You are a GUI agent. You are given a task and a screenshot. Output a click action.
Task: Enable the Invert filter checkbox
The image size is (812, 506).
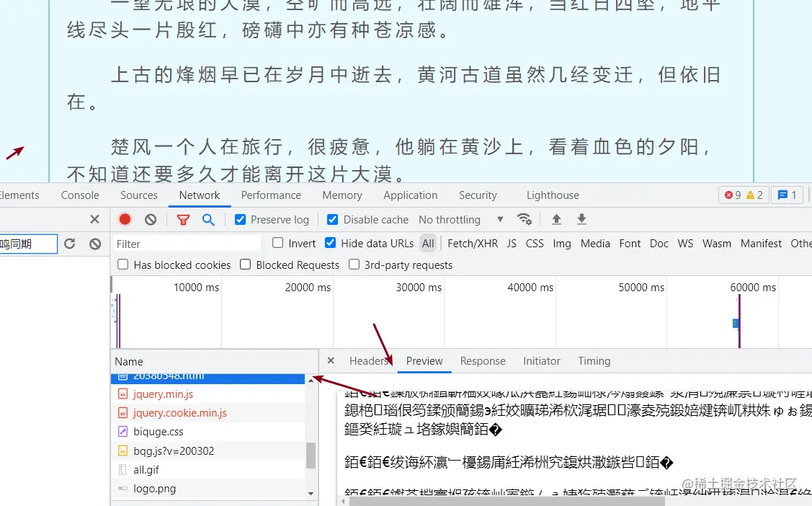click(x=278, y=242)
